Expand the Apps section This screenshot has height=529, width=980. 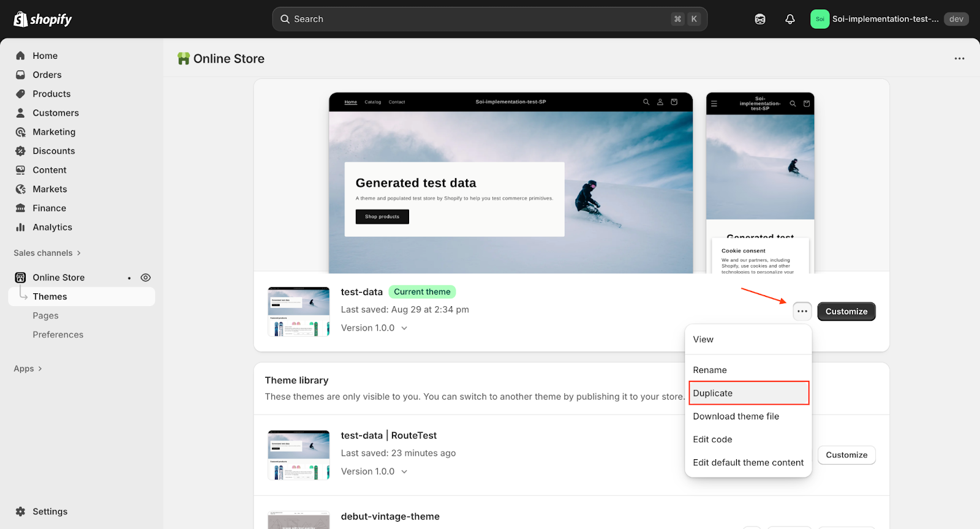coord(28,369)
